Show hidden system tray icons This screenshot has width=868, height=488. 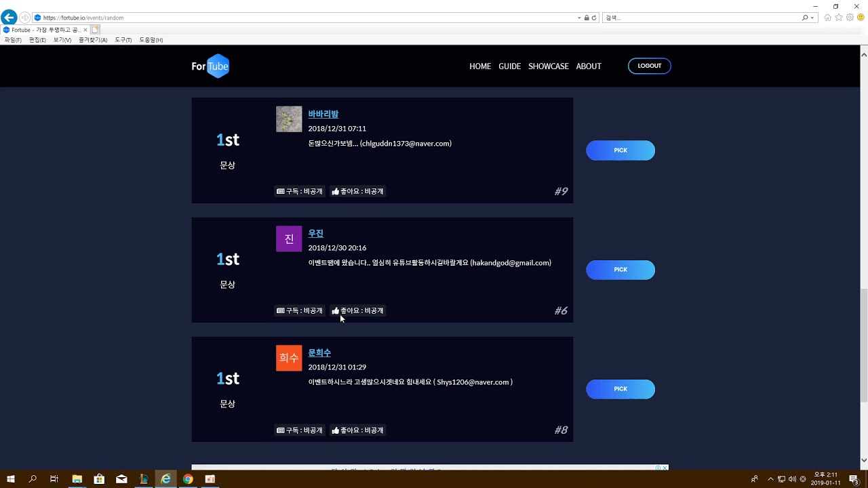tap(770, 479)
